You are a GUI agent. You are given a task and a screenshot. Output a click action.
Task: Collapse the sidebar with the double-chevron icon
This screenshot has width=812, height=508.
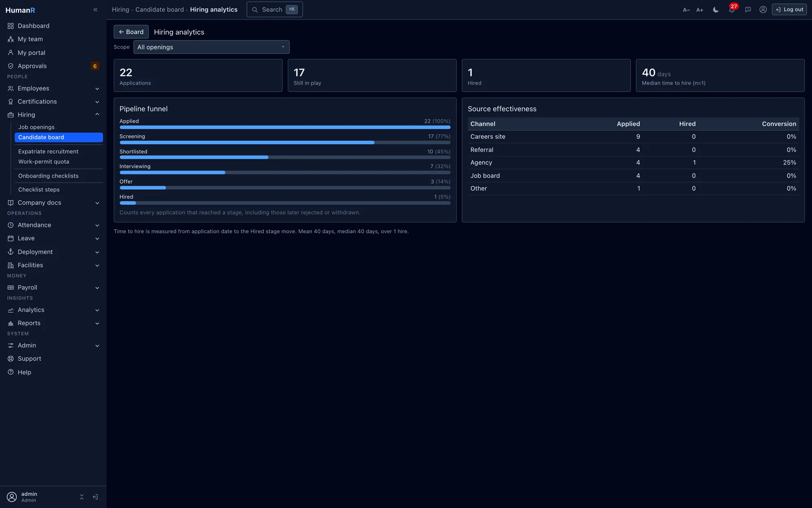point(95,10)
